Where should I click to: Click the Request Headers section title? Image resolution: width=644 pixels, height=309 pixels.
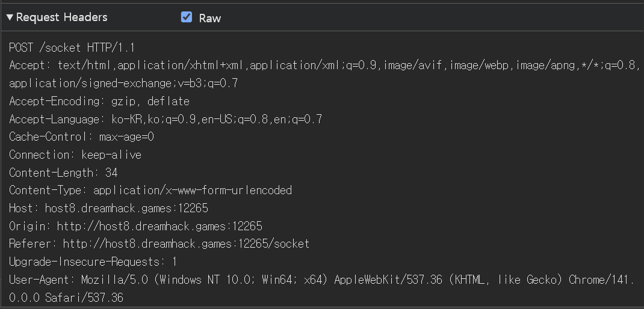coord(61,17)
